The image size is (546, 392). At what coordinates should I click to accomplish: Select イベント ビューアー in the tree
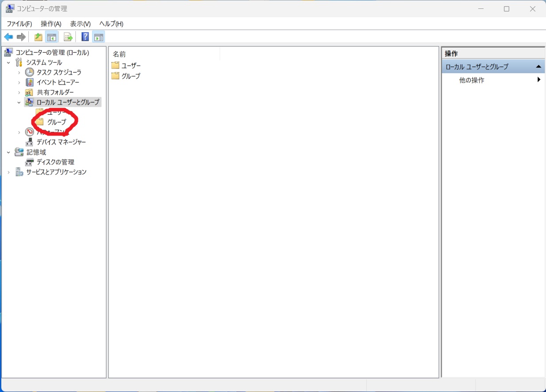(x=58, y=82)
